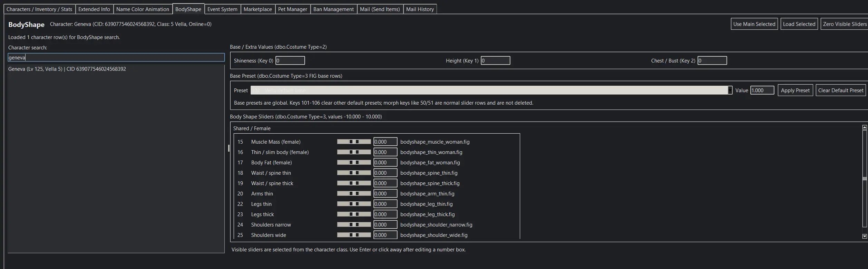Image resolution: width=868 pixels, height=269 pixels.
Task: Click Clear Default Preset button
Action: click(841, 90)
